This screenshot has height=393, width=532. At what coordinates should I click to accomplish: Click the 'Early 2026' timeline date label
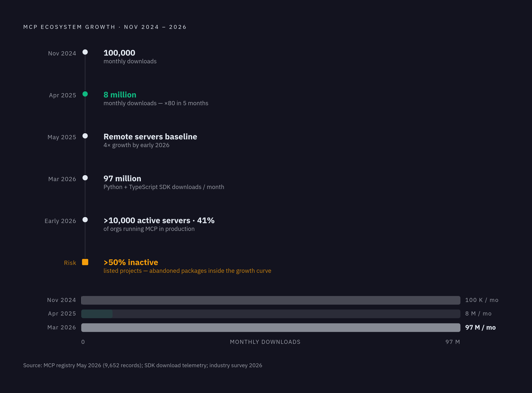tap(60, 221)
